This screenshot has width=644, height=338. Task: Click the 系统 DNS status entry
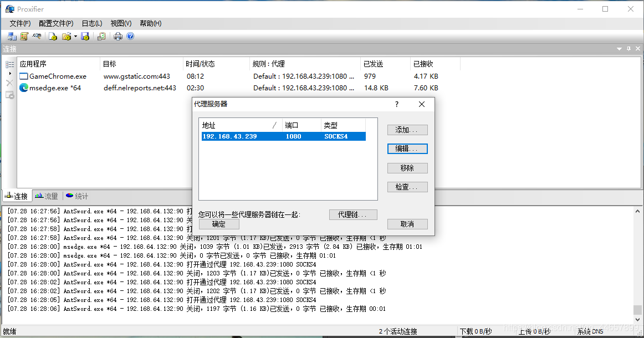click(x=590, y=331)
